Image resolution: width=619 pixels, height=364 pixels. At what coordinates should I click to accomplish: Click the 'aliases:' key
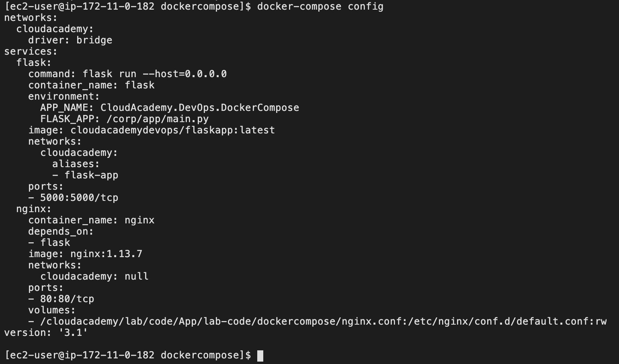coord(76,164)
